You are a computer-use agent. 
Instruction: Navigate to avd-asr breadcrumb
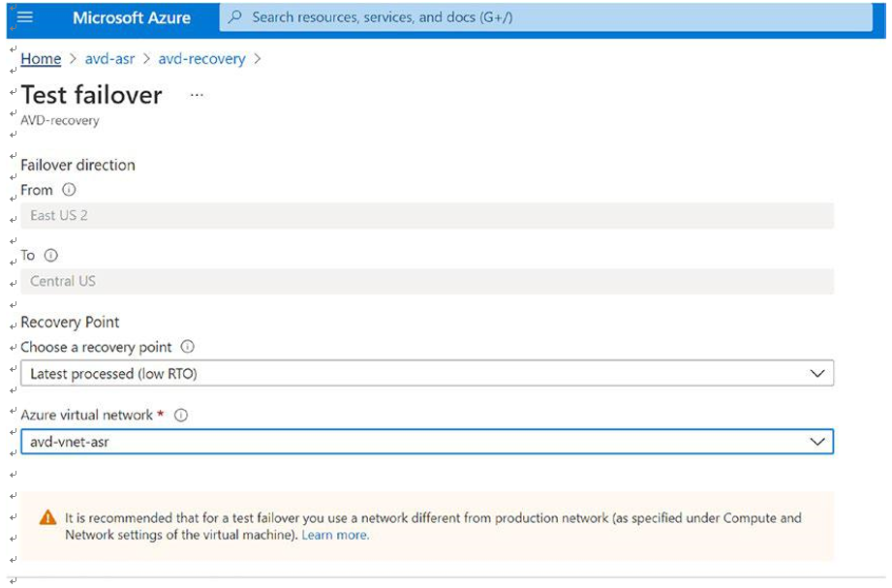[109, 59]
